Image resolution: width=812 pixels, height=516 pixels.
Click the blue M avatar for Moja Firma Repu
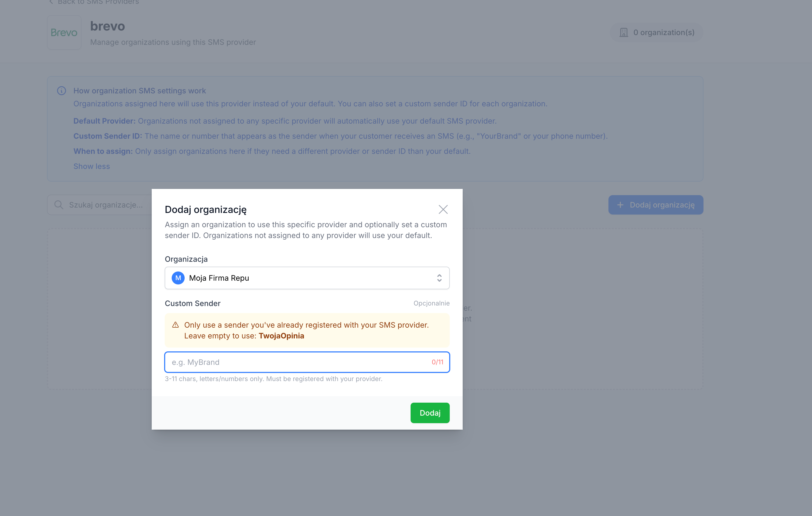(178, 278)
